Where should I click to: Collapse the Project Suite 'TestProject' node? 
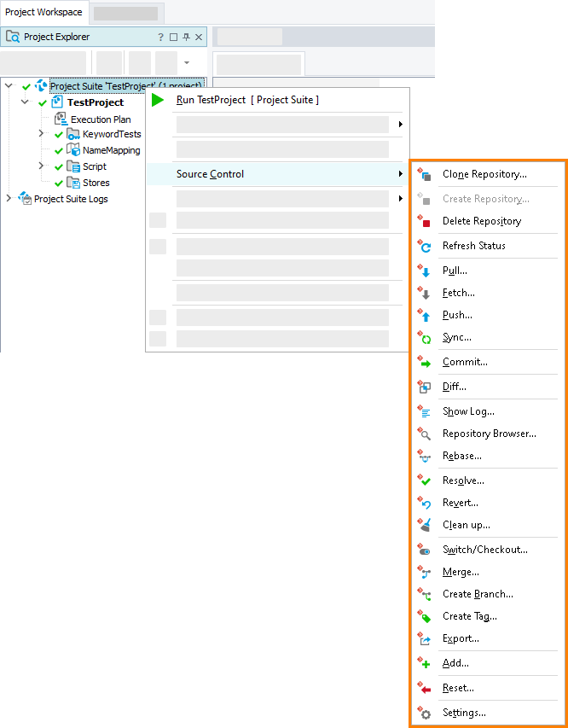(9, 85)
